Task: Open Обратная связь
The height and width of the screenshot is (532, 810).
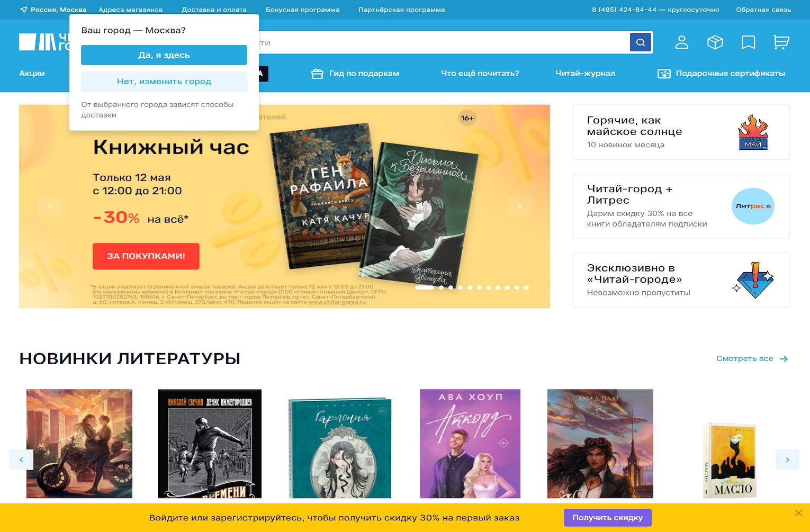Action: 763,10
